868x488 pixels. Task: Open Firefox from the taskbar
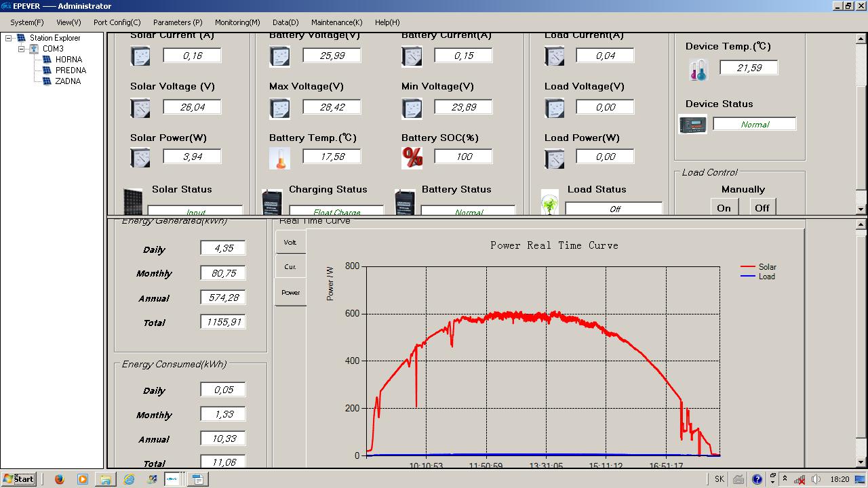click(59, 479)
